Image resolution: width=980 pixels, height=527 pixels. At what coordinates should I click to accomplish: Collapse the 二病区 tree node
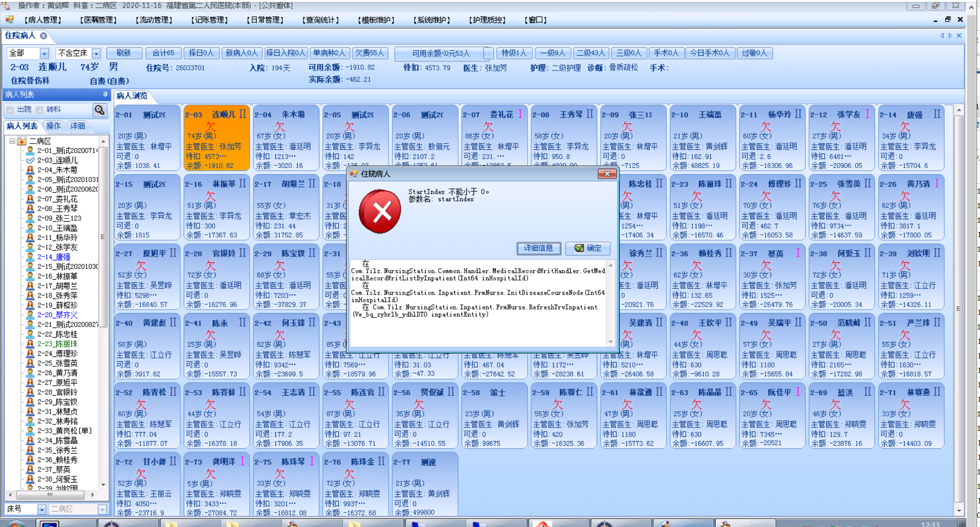pos(12,141)
